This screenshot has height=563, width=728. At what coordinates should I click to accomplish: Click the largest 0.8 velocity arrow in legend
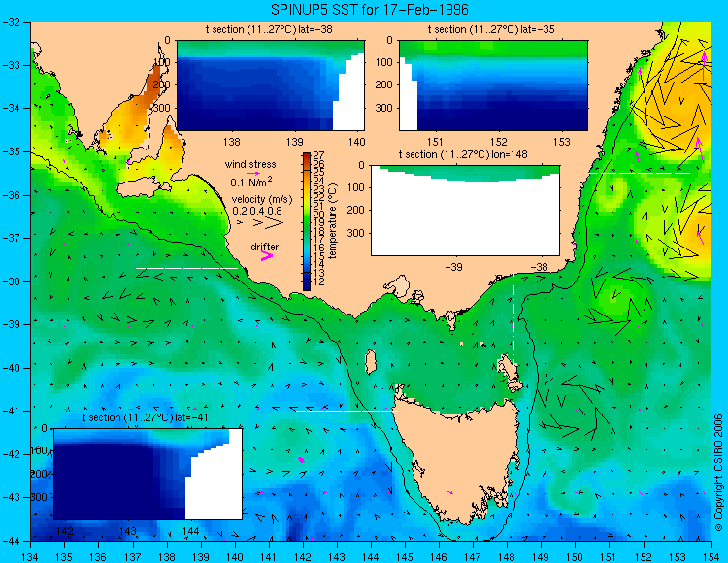click(x=275, y=223)
